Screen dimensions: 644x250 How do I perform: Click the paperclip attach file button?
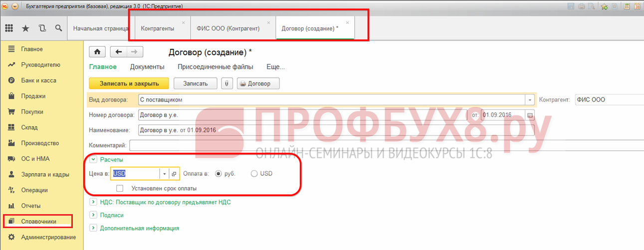(227, 83)
